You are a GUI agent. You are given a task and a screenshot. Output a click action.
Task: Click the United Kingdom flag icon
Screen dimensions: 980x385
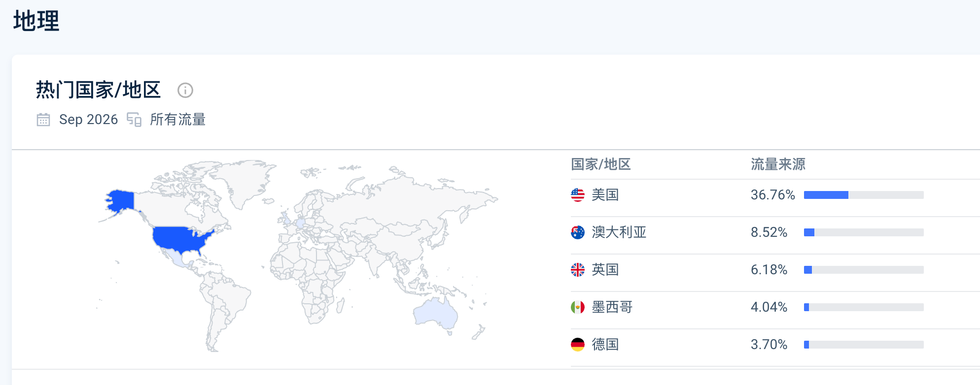[x=578, y=270]
